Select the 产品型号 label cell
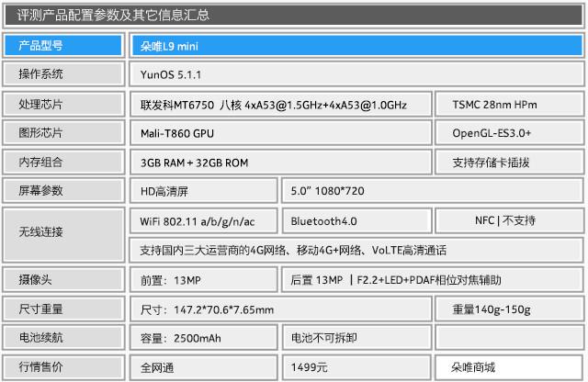Image resolution: width=588 pixels, height=382 pixels. click(63, 45)
